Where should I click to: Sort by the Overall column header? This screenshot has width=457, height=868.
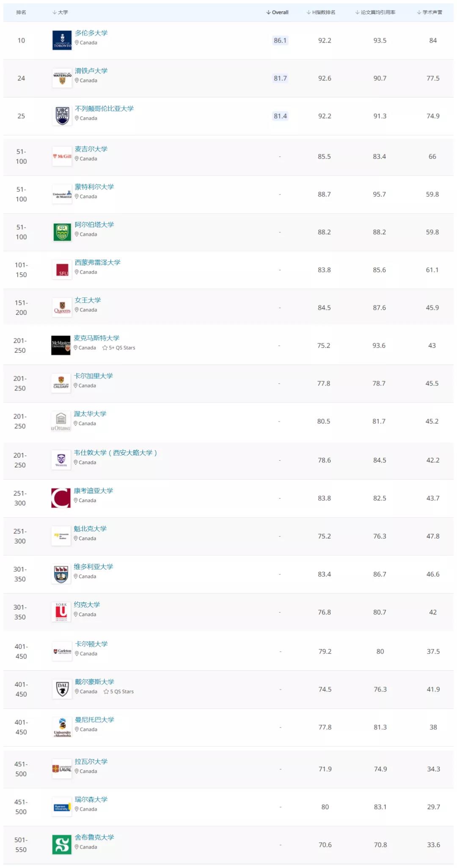click(278, 12)
